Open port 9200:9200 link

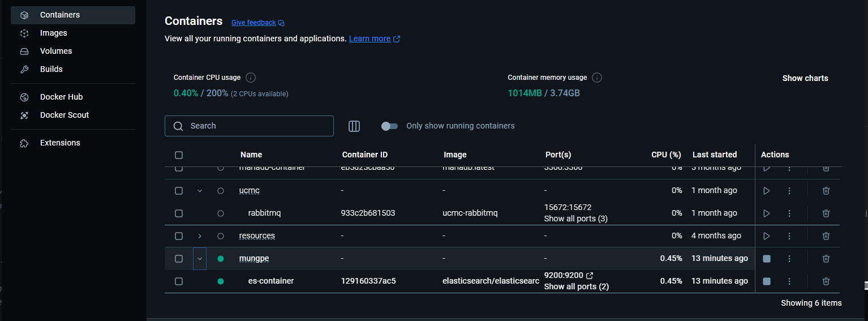[569, 276]
